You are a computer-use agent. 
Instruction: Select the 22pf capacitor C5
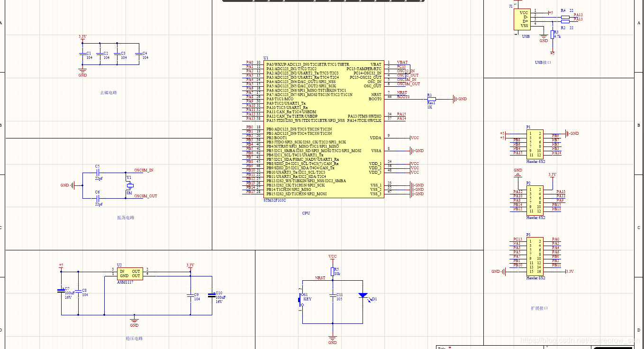pos(98,173)
